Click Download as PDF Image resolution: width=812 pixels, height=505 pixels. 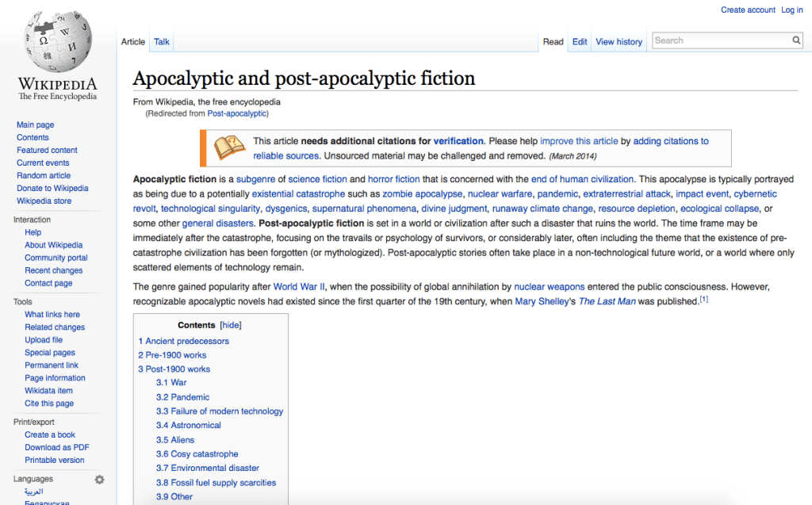(x=57, y=447)
